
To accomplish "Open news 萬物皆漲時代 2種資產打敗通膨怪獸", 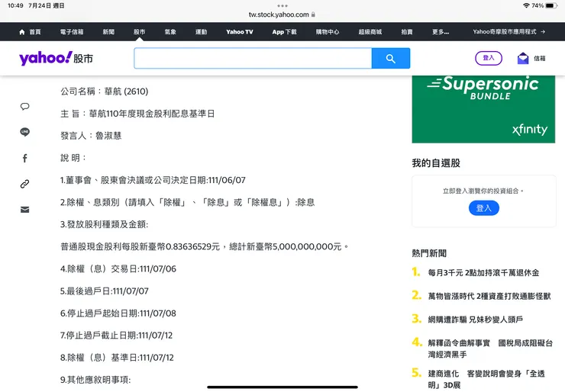I will click(489, 296).
